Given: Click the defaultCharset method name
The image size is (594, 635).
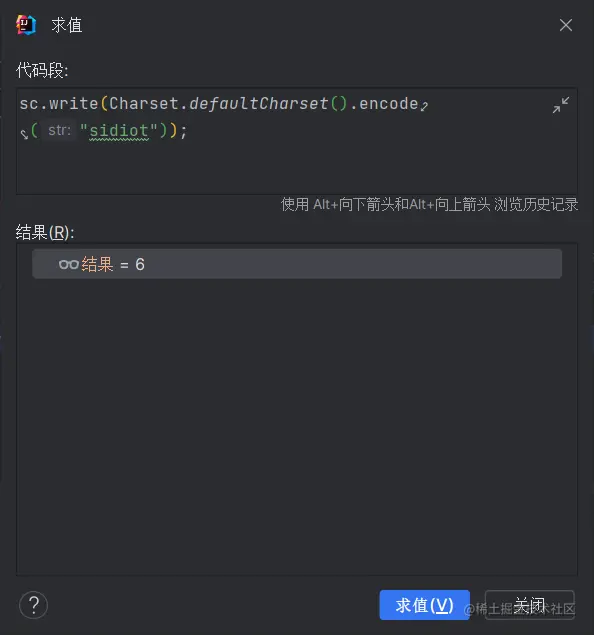Looking at the screenshot, I should click(x=258, y=104).
